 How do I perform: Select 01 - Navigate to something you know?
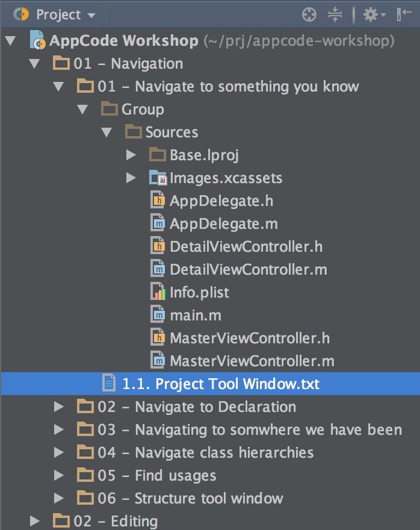[228, 87]
